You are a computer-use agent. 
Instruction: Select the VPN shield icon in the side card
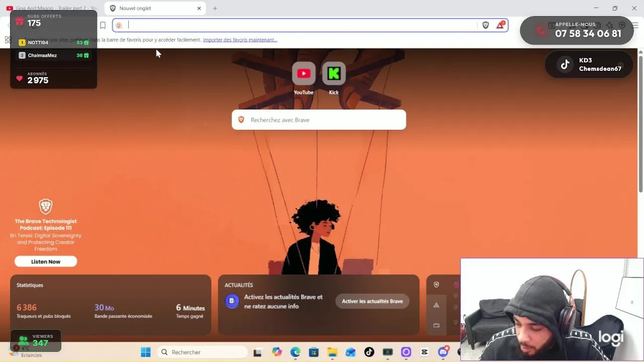click(436, 285)
